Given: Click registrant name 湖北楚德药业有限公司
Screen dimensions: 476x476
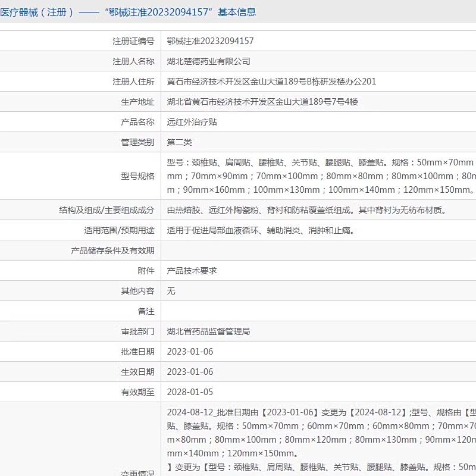Looking at the screenshot, I should coord(208,61).
